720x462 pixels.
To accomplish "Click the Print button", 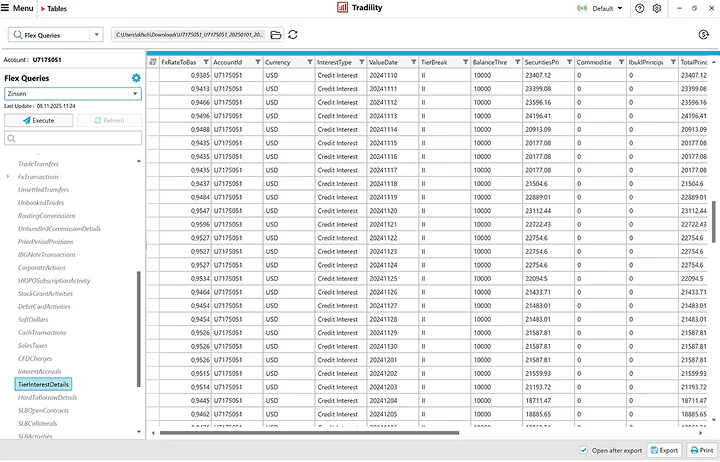I will pyautogui.click(x=702, y=450).
